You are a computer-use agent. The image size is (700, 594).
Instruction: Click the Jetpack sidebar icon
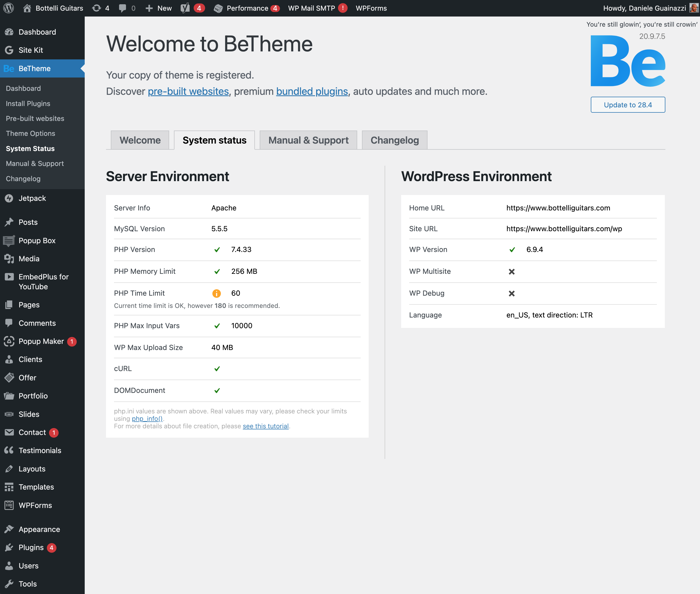click(x=9, y=198)
